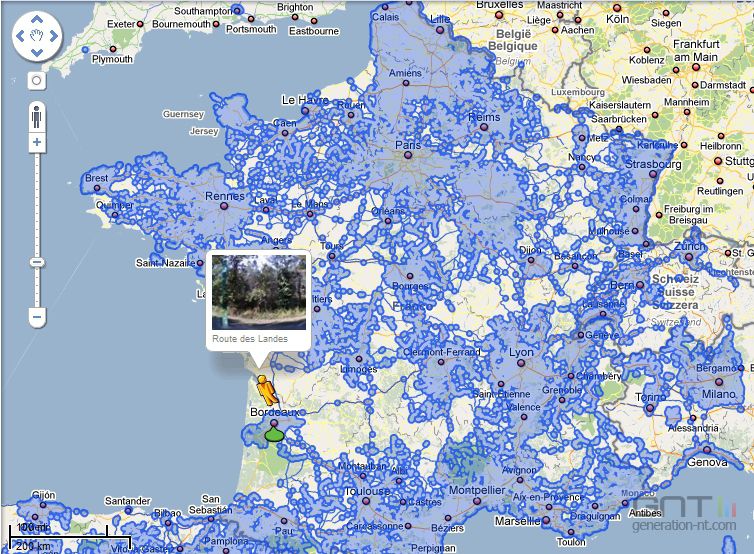This screenshot has height=554, width=754.
Task: Click the Lyon city marker
Action: [521, 363]
